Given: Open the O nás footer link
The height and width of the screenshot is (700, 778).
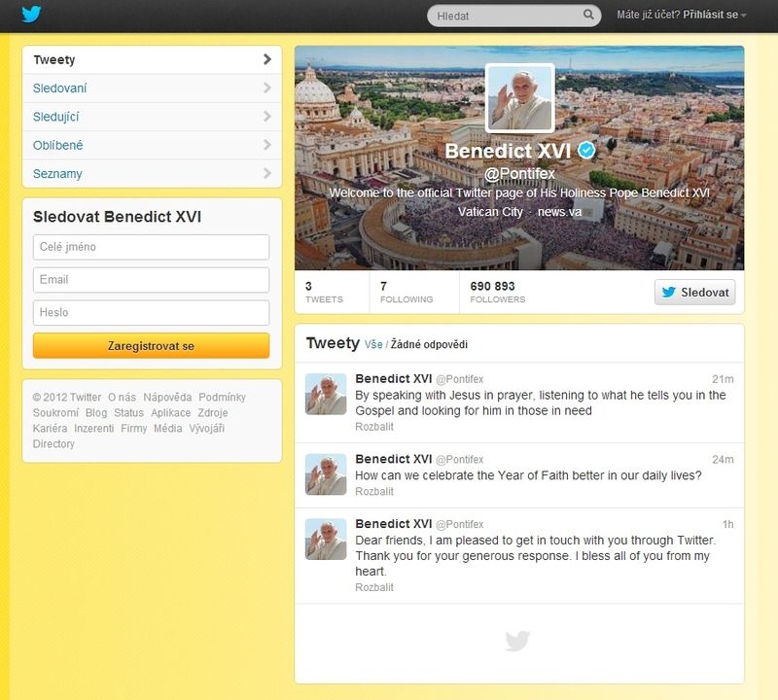Looking at the screenshot, I should pyautogui.click(x=123, y=398).
